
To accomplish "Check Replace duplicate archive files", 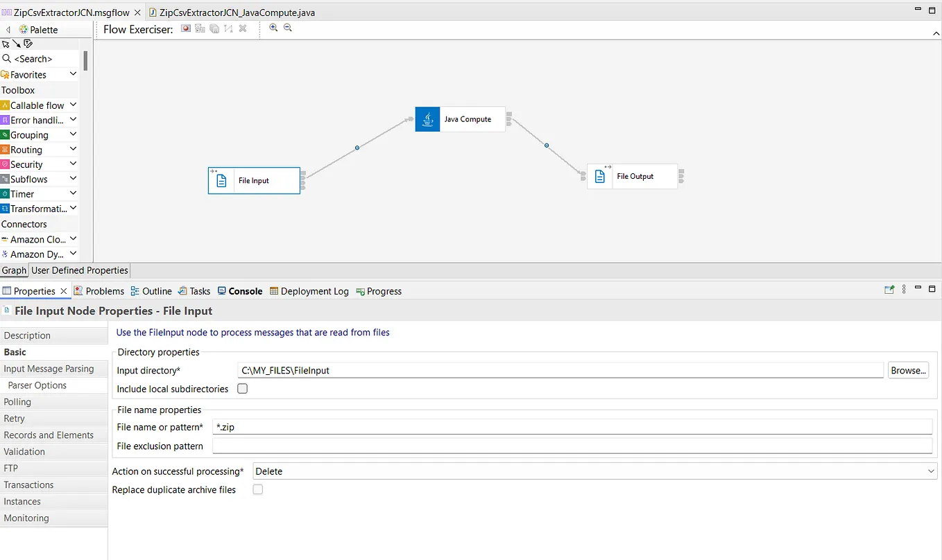I will coord(257,489).
